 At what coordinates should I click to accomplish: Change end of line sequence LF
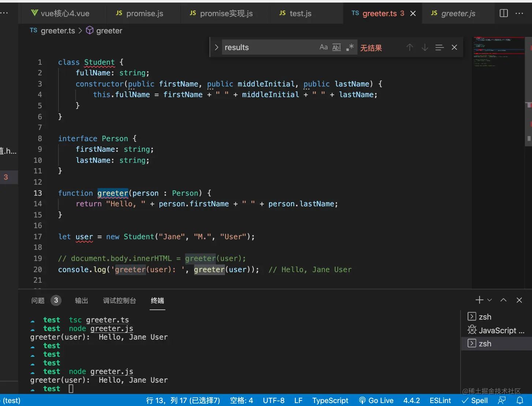point(299,401)
